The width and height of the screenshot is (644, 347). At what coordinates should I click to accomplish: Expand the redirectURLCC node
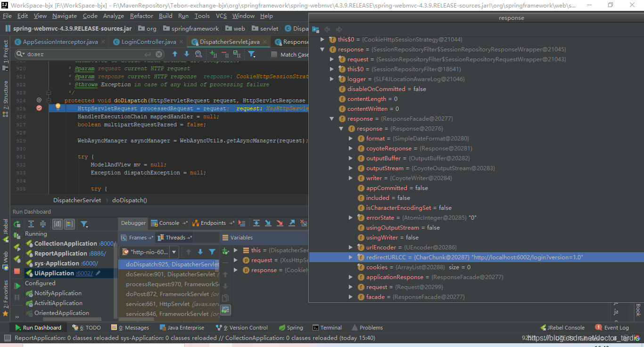350,257
